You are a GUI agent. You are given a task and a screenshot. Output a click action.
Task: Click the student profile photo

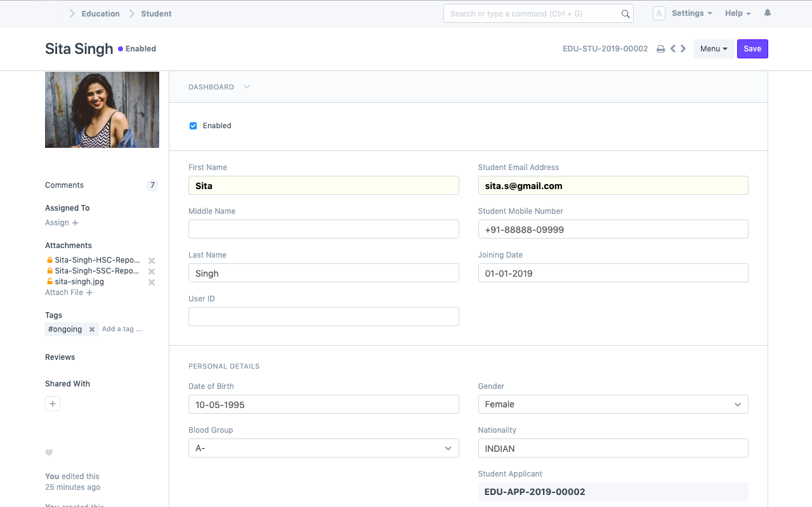click(102, 110)
